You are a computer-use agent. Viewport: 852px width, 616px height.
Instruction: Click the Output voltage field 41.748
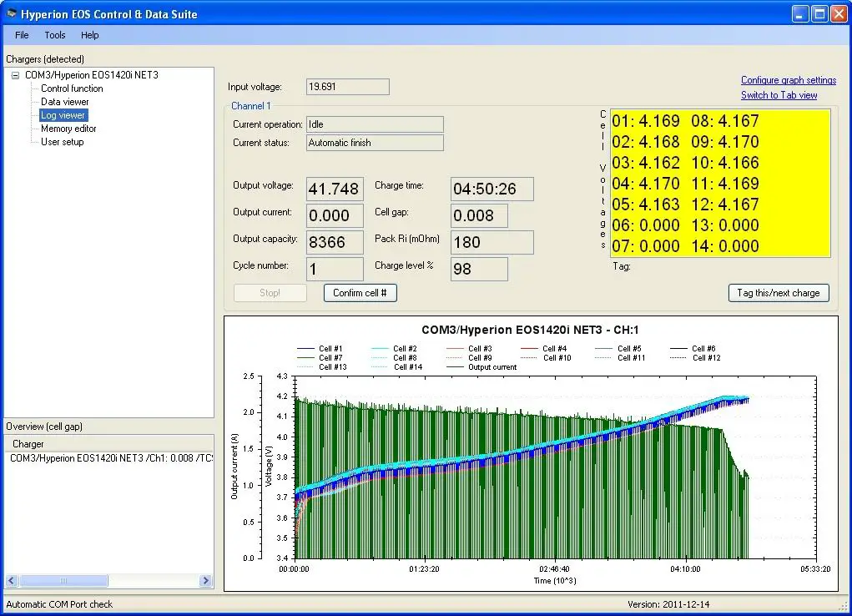335,189
